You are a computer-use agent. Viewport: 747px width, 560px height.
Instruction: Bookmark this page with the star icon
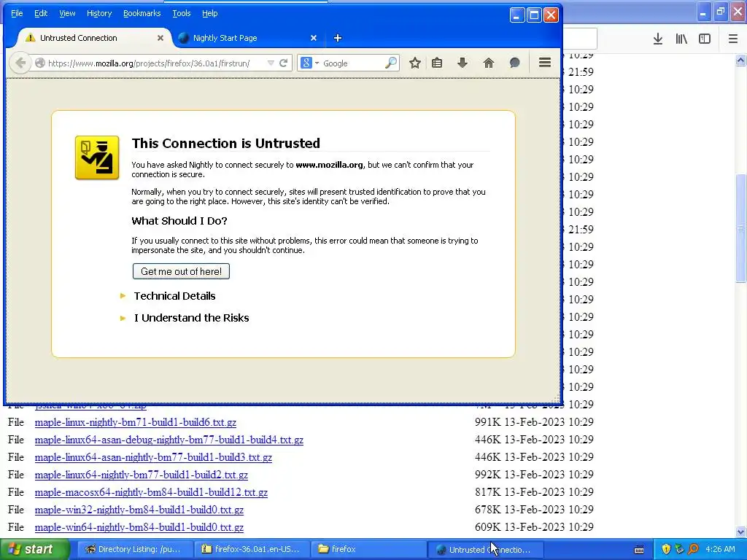coord(415,63)
